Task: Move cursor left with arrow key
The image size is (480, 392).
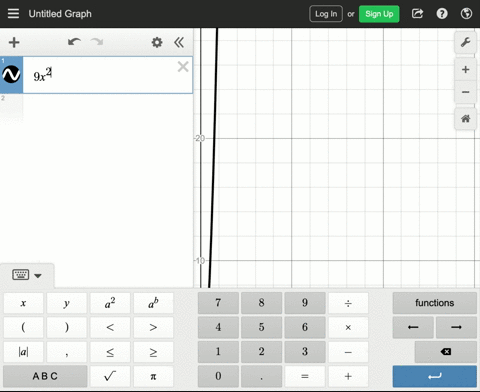Action: 413,327
